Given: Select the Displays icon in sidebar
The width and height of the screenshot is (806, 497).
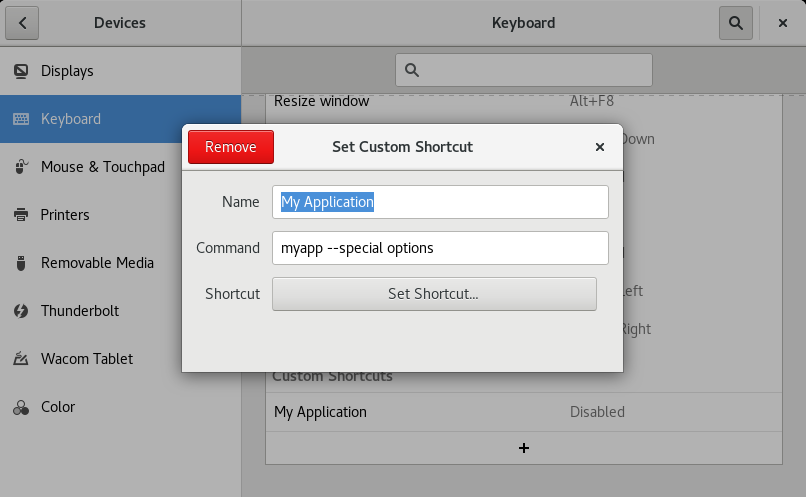Looking at the screenshot, I should (21, 71).
